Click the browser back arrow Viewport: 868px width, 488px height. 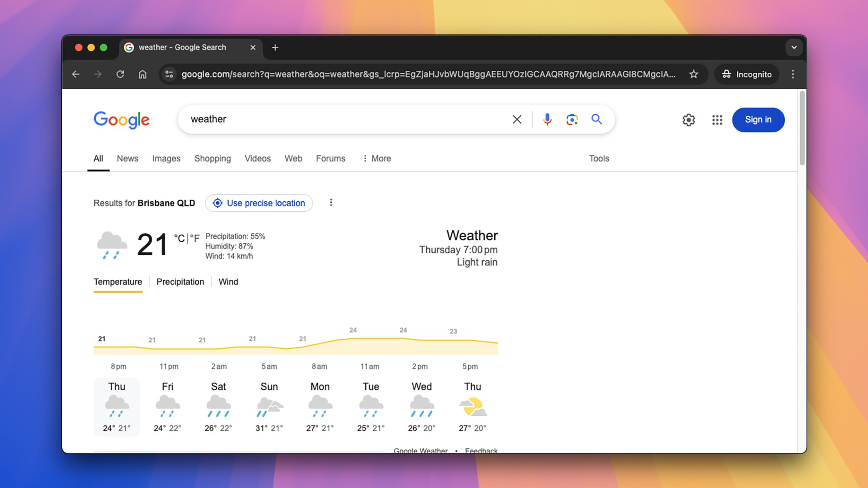[x=76, y=74]
